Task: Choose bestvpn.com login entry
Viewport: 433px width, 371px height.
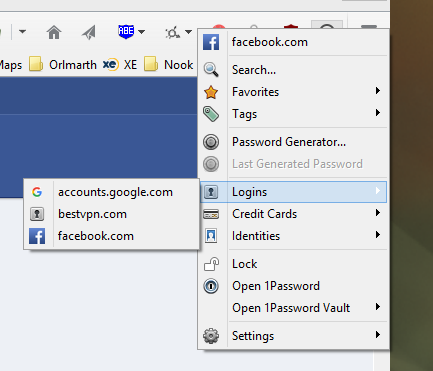Action: (x=112, y=214)
